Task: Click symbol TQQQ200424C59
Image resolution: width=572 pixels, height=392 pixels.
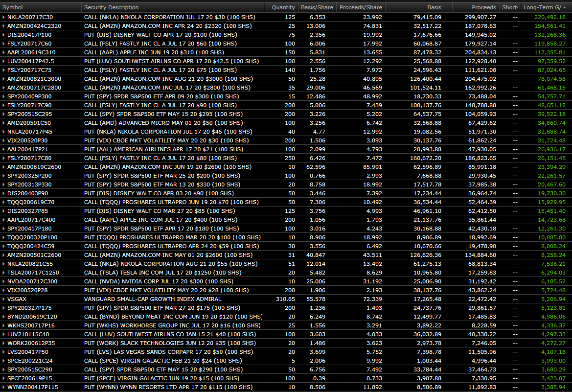Action: [x=31, y=246]
